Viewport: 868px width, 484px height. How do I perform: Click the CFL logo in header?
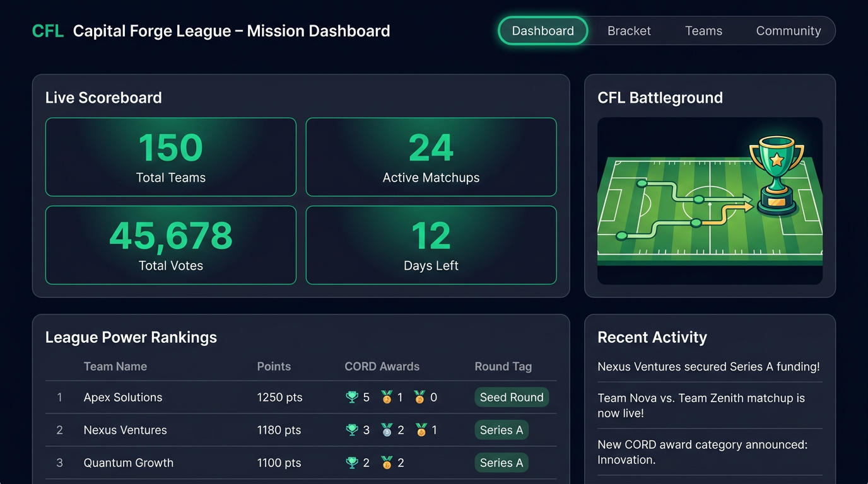pyautogui.click(x=48, y=31)
